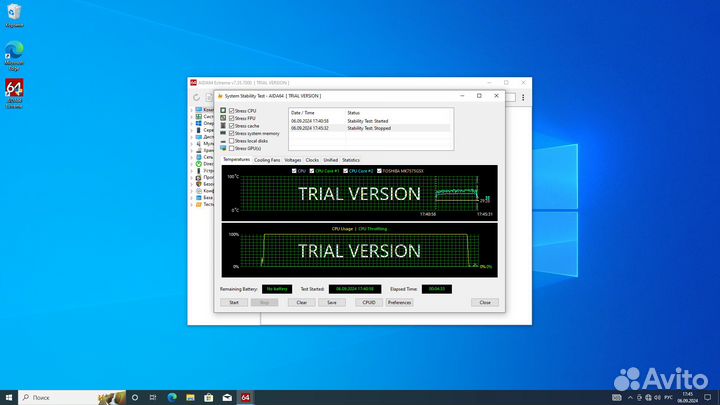720x405 pixels.
Task: Launch Microsoft Edge from the taskbar
Action: 170,397
